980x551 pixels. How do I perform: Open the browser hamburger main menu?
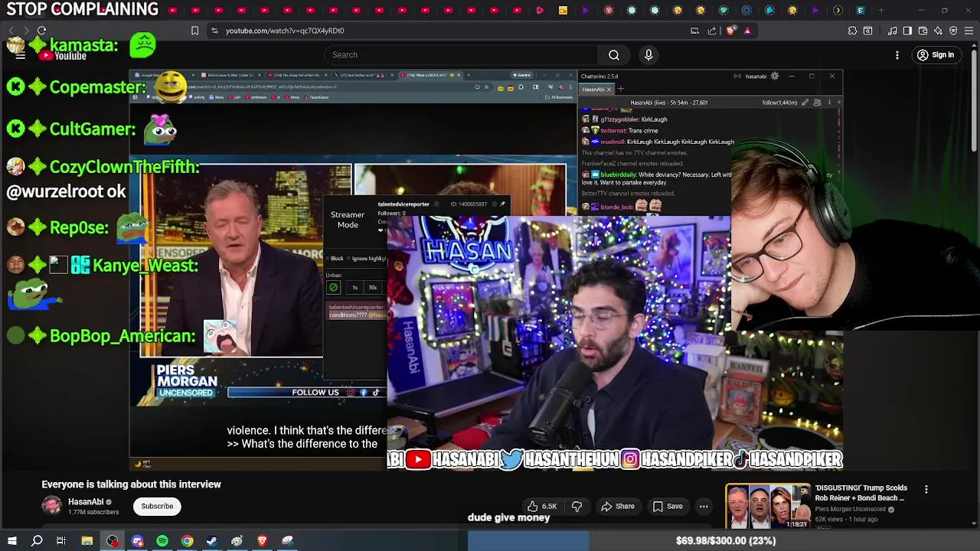[x=969, y=31]
